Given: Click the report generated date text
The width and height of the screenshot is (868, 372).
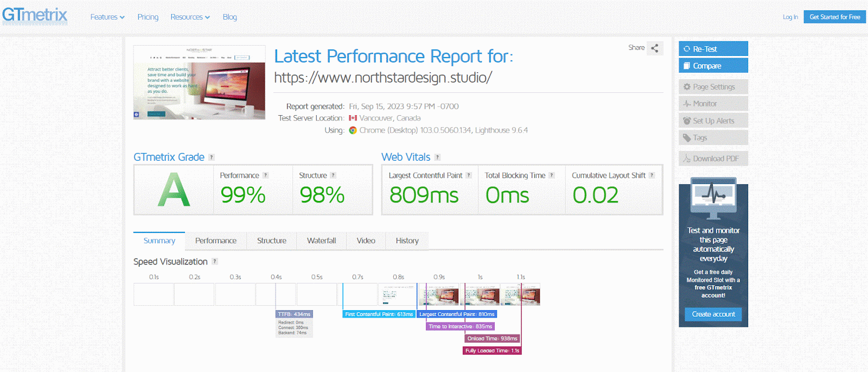Looking at the screenshot, I should coord(404,106).
